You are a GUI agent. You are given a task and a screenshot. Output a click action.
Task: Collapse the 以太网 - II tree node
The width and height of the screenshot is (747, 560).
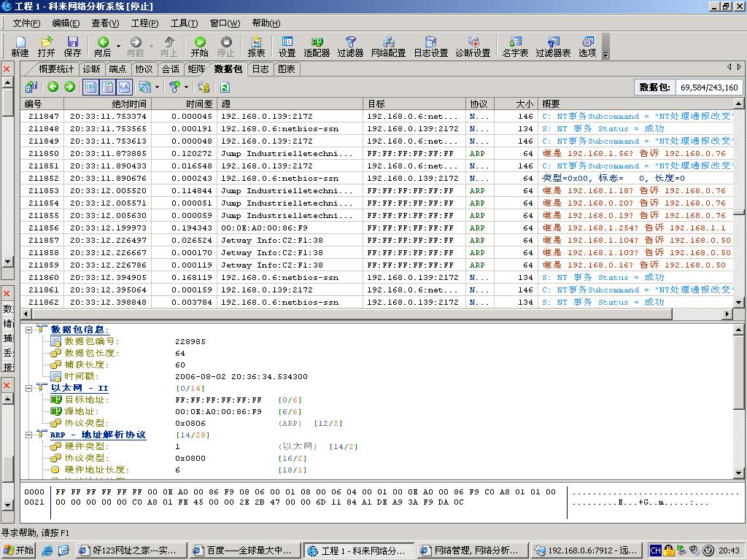pyautogui.click(x=29, y=388)
